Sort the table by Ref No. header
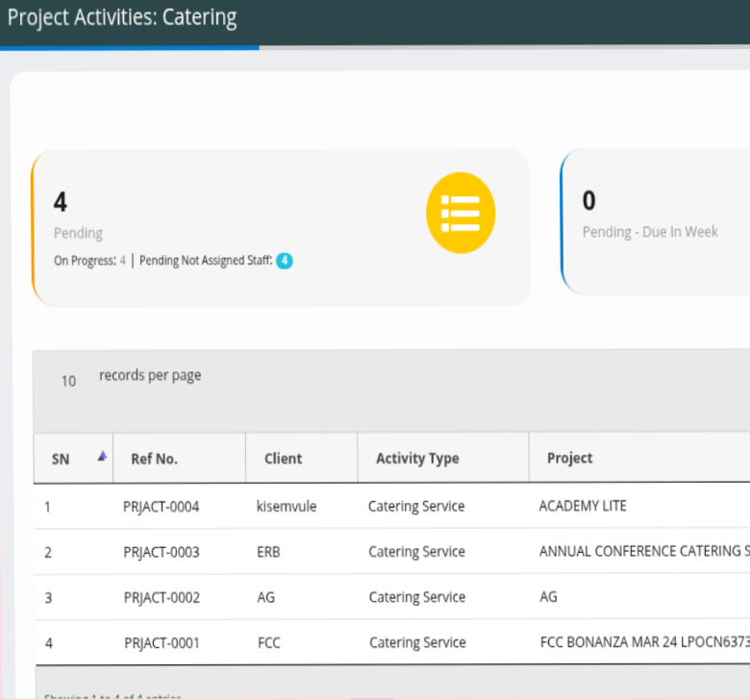 154,459
